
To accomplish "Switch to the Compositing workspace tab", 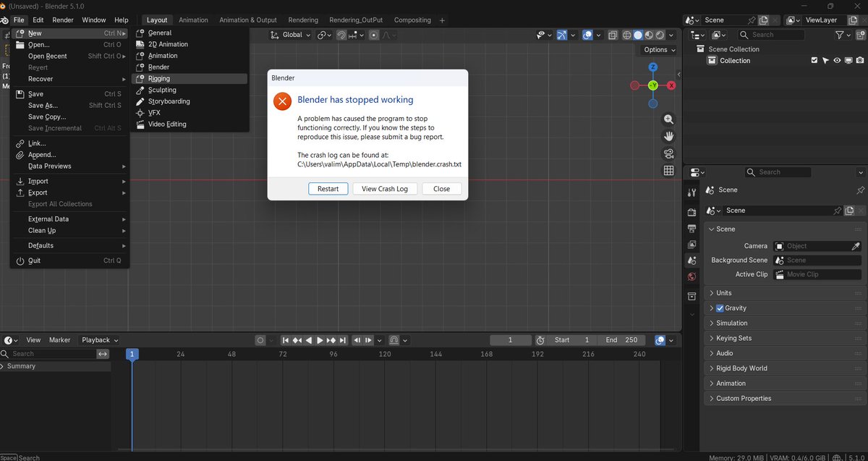I will [412, 20].
